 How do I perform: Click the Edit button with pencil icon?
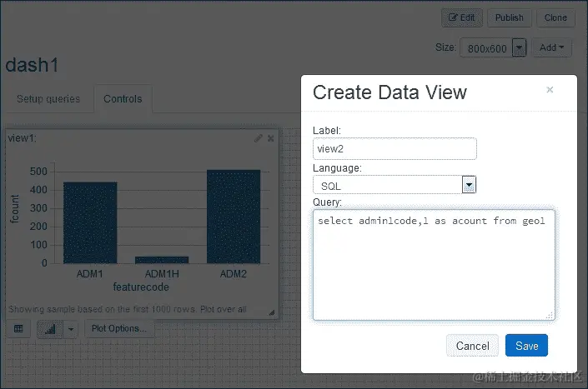[x=462, y=17]
